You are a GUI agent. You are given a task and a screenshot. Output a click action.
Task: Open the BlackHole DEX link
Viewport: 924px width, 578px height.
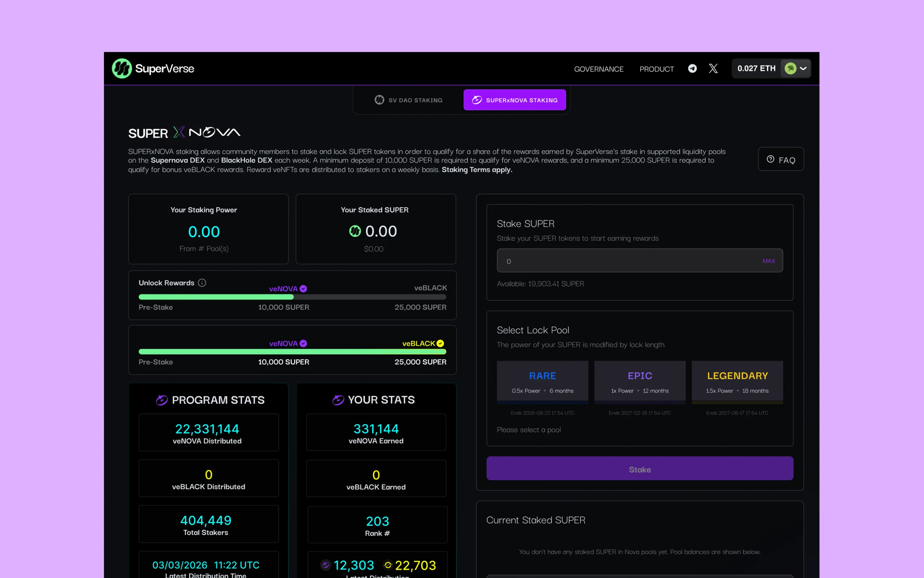[x=246, y=160]
